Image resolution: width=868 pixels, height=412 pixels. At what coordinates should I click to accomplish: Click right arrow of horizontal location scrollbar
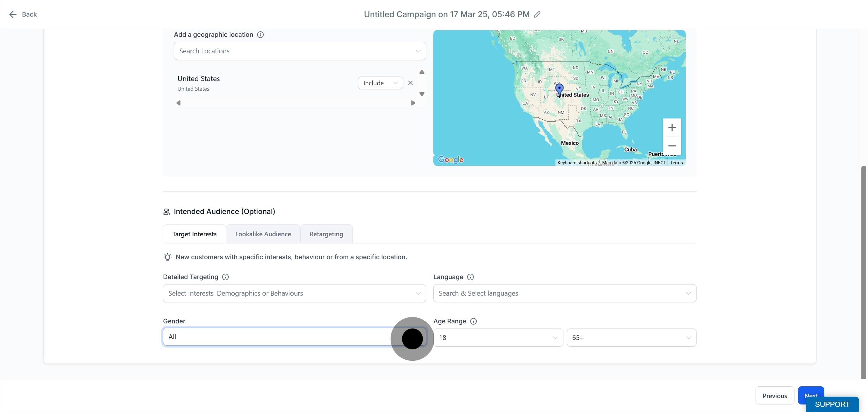pyautogui.click(x=413, y=103)
